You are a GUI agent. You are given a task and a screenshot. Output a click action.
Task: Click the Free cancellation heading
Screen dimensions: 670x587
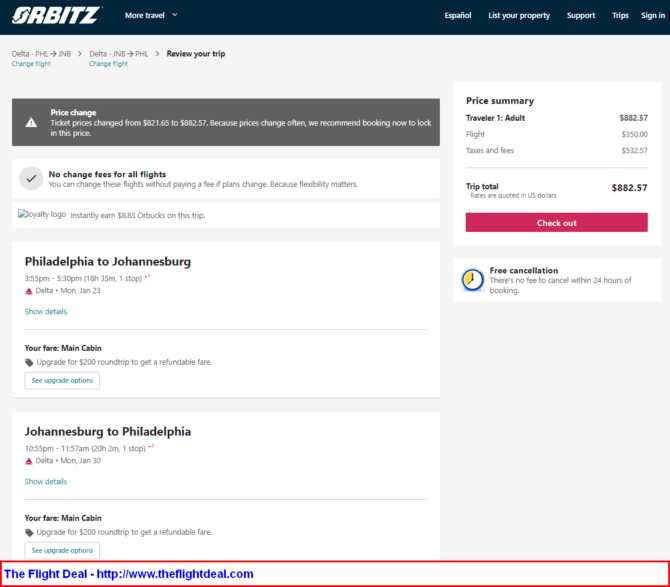pyautogui.click(x=524, y=270)
